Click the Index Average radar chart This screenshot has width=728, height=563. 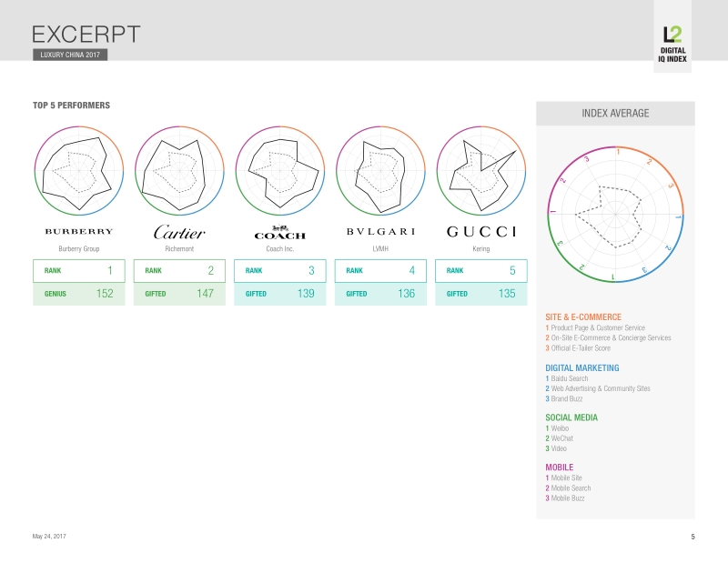(x=615, y=214)
